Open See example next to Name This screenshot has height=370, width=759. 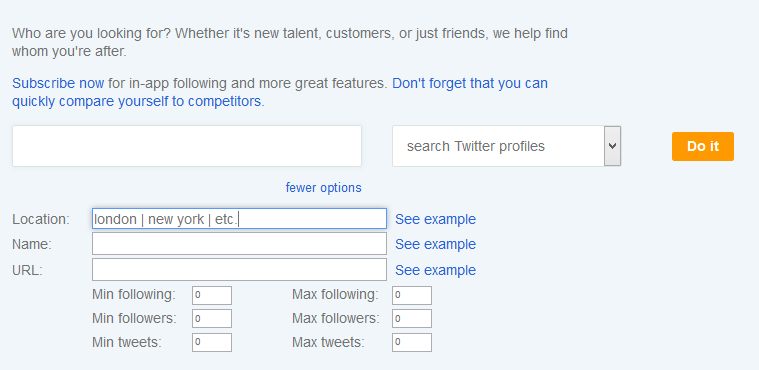pos(435,245)
